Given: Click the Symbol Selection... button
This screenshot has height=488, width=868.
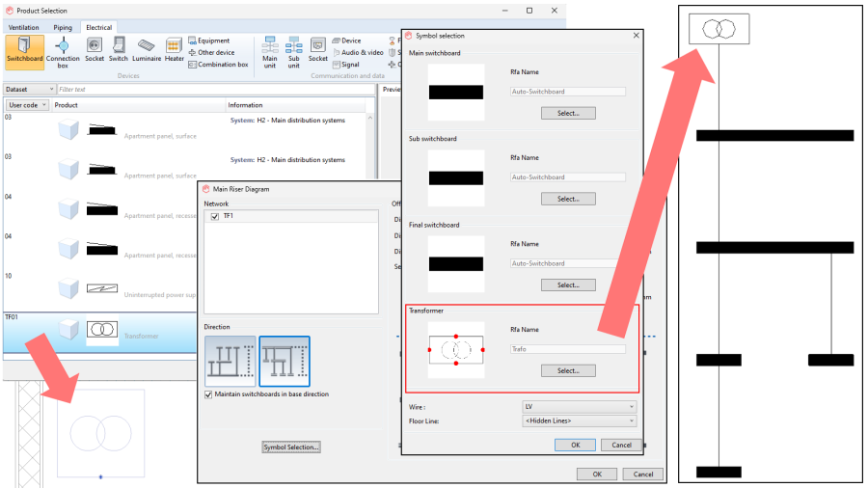Looking at the screenshot, I should (291, 447).
